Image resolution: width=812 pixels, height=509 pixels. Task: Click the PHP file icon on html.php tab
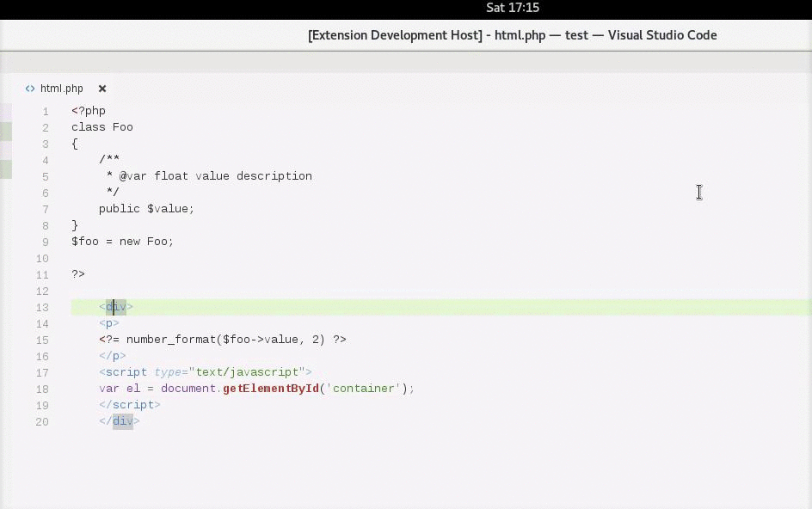pyautogui.click(x=30, y=89)
